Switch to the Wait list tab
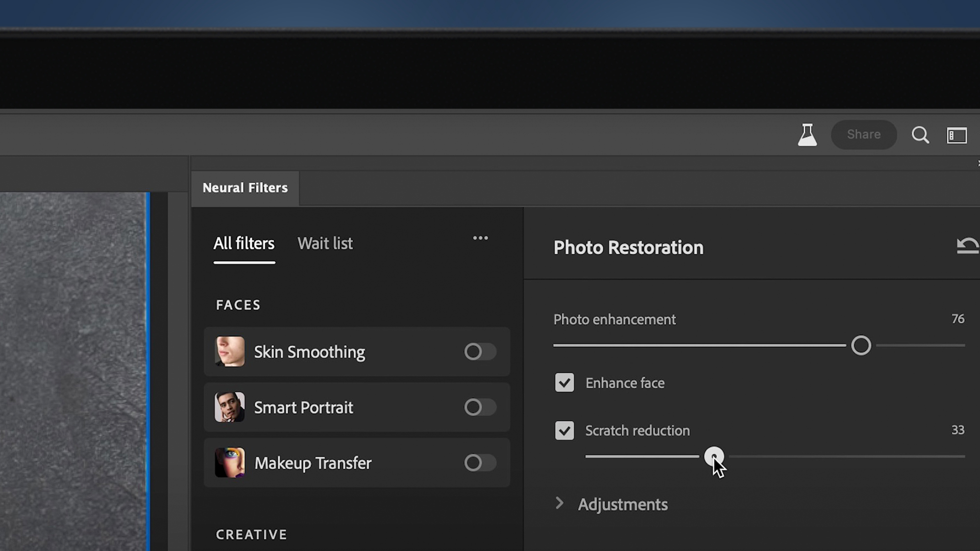 tap(326, 243)
